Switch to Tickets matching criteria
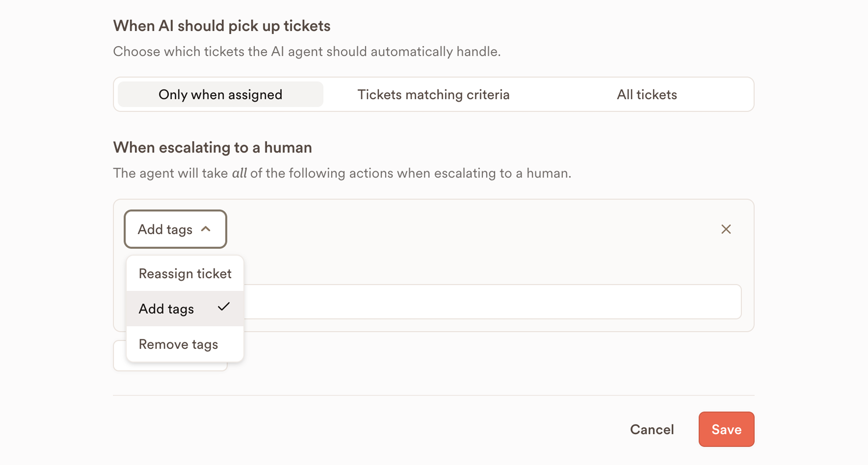 click(433, 95)
